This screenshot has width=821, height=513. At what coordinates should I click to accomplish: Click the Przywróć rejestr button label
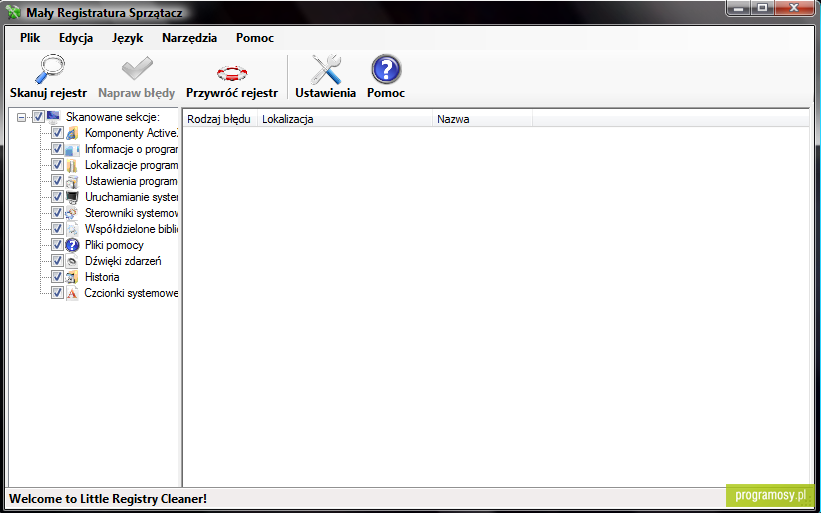point(232,93)
